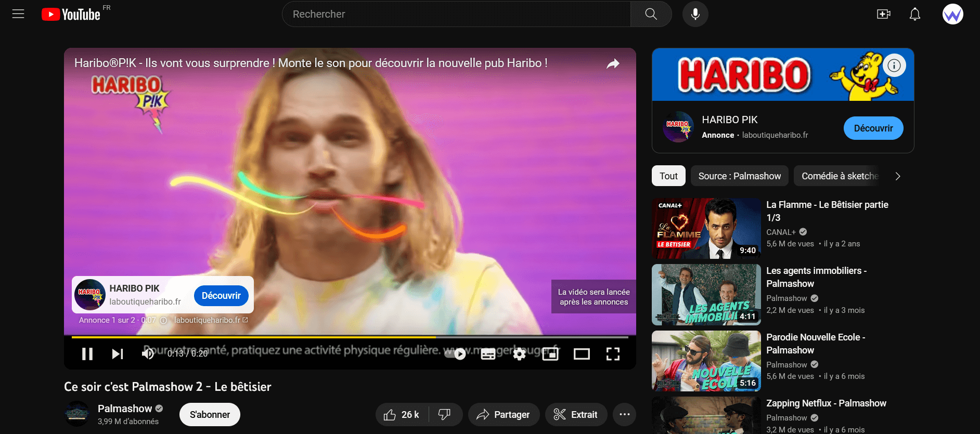Show more filter chips with right chevron
This screenshot has height=434, width=980.
click(x=898, y=176)
